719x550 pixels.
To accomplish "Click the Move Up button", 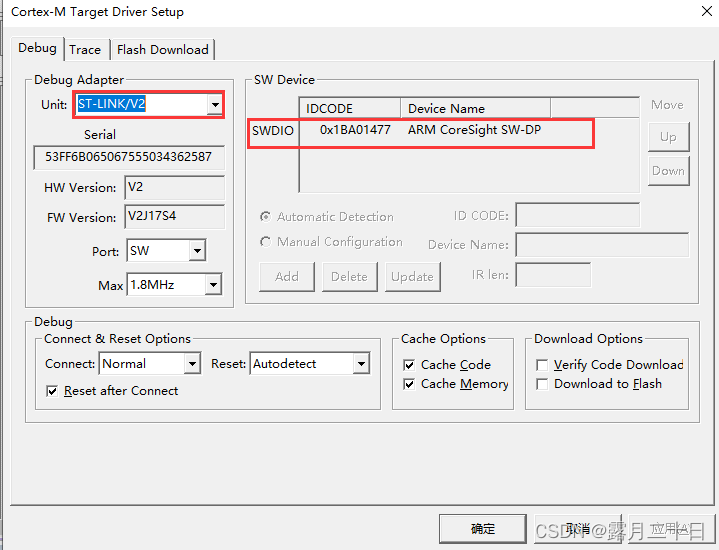I will (x=669, y=137).
